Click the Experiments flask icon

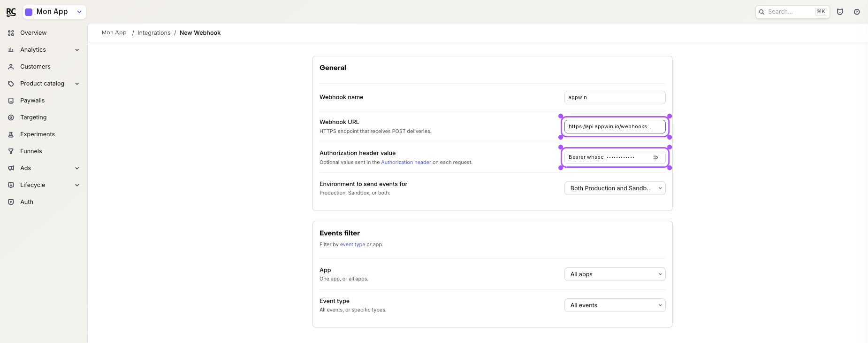pyautogui.click(x=11, y=134)
